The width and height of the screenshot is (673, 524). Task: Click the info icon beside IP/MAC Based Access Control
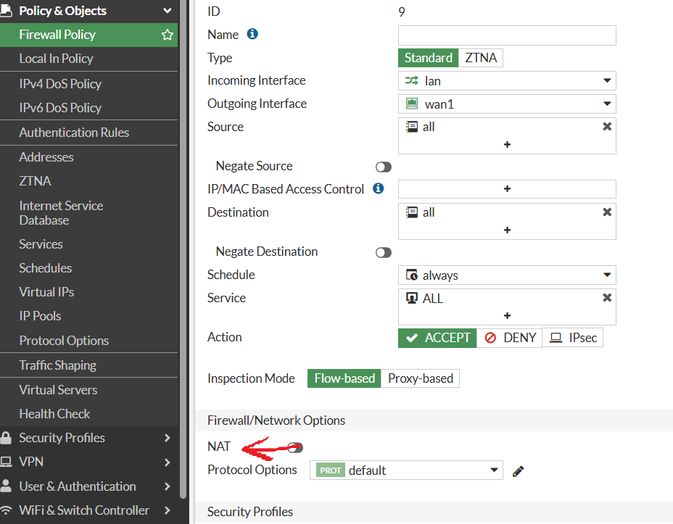(378, 188)
